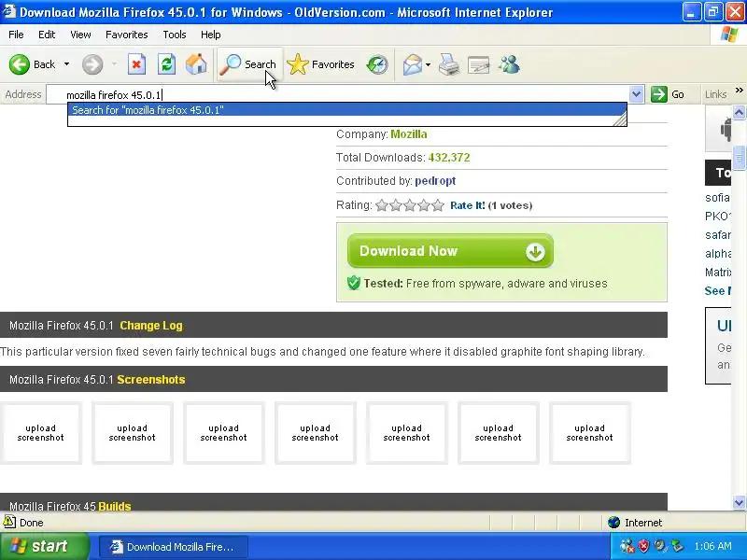Click the taskbar clock showing 1:06 AM
Image resolution: width=747 pixels, height=560 pixels.
(712, 546)
